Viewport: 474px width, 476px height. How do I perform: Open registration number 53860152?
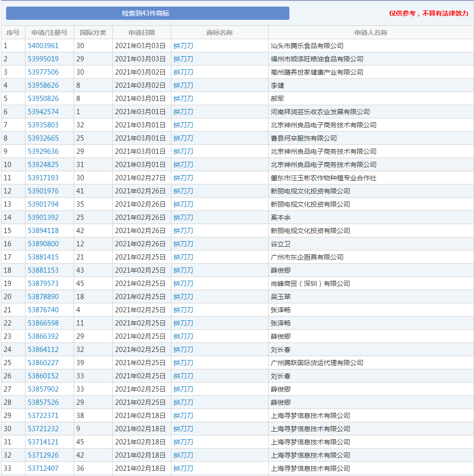point(43,376)
